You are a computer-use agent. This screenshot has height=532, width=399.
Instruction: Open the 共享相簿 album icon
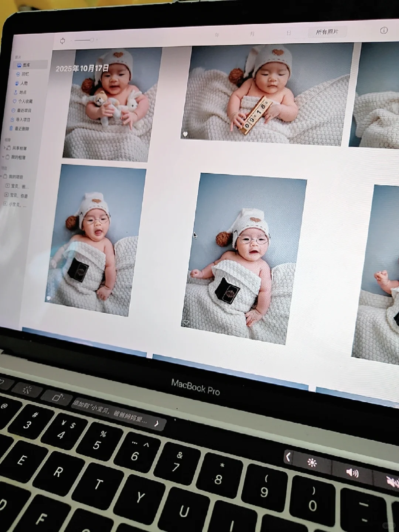(x=9, y=148)
